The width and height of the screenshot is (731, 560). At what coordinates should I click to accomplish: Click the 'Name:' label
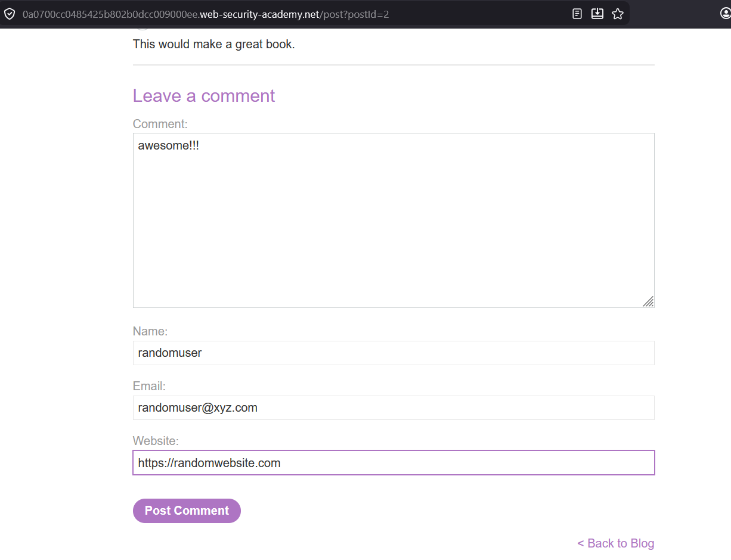pos(150,331)
